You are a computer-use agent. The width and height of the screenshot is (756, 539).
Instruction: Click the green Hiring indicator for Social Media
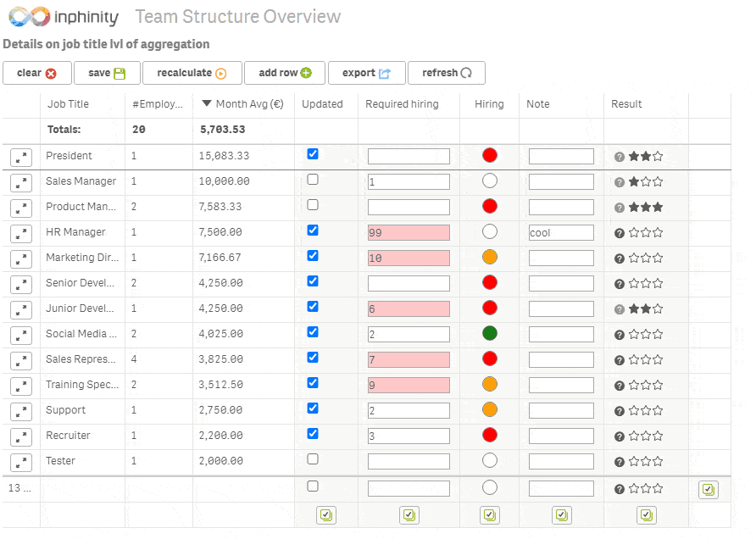pyautogui.click(x=489, y=333)
